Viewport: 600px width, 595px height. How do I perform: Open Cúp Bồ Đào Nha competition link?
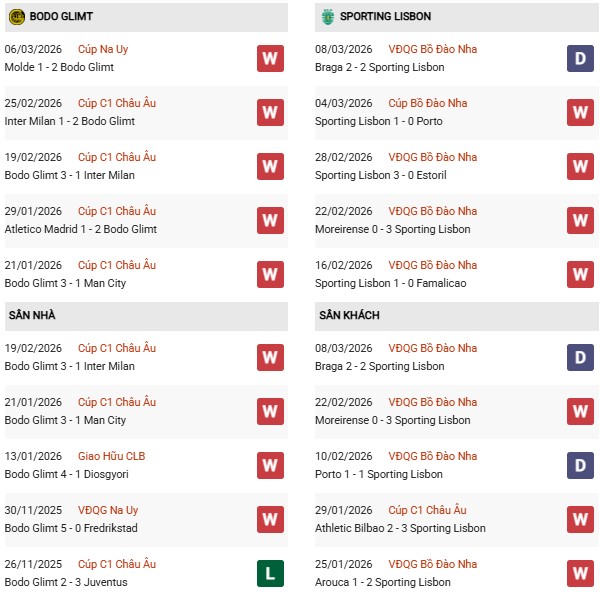(428, 103)
